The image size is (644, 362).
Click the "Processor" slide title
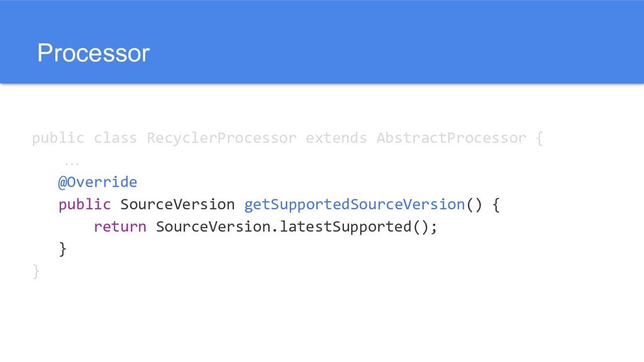[93, 53]
